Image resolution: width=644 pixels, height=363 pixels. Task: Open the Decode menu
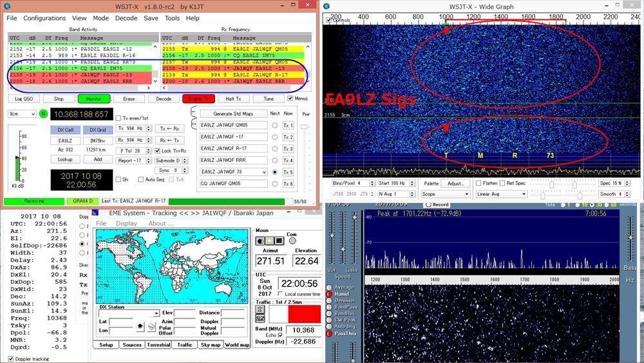(126, 18)
